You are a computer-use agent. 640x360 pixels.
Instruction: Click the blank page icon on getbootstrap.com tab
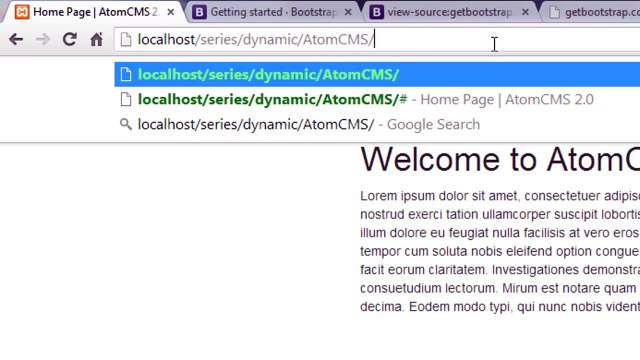point(554,12)
